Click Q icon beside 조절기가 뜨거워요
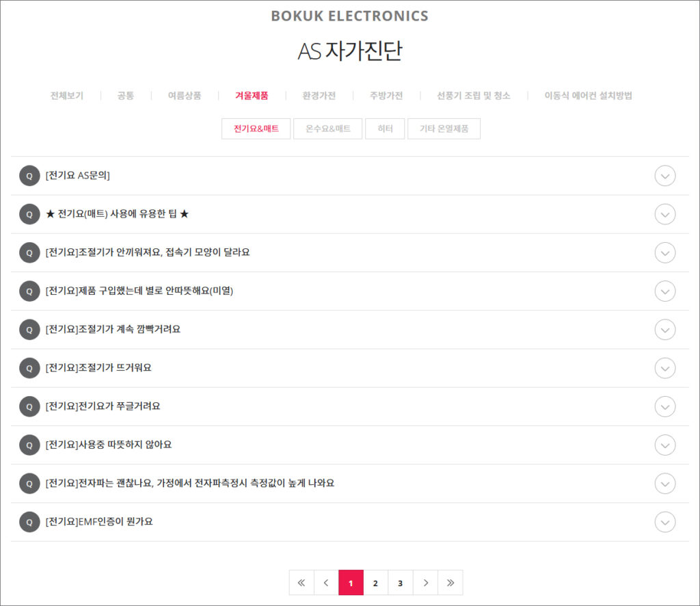 [x=29, y=368]
